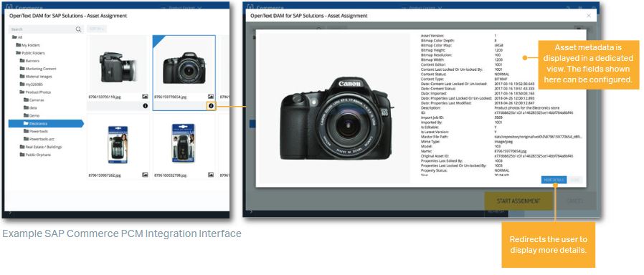
Task: Open info for 8796159770654.jpg asset
Action: [211, 106]
